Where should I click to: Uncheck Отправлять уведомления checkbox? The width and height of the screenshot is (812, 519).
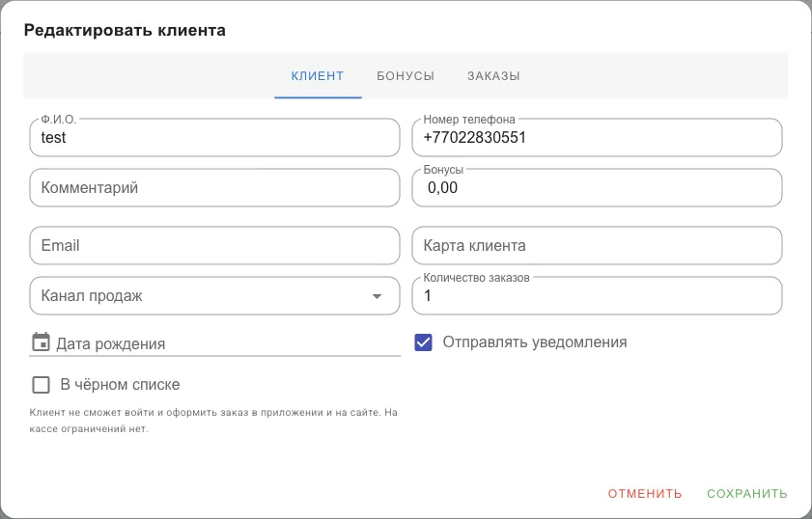click(423, 342)
